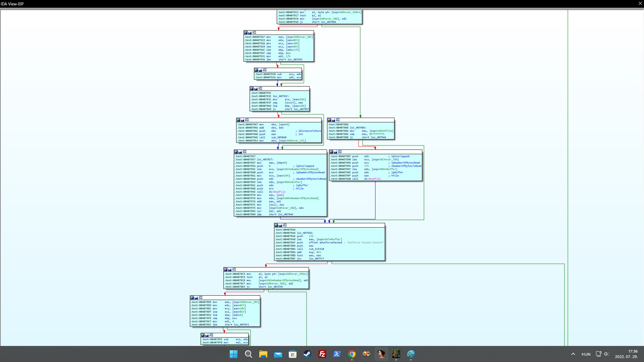
Task: Click group nodes icon on sub_505860 call block
Action: 247,120
